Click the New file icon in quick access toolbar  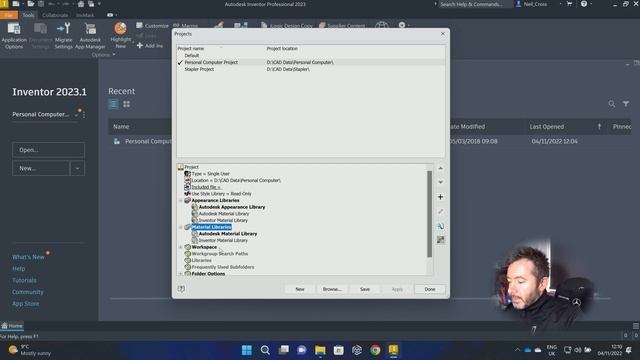[16, 4]
